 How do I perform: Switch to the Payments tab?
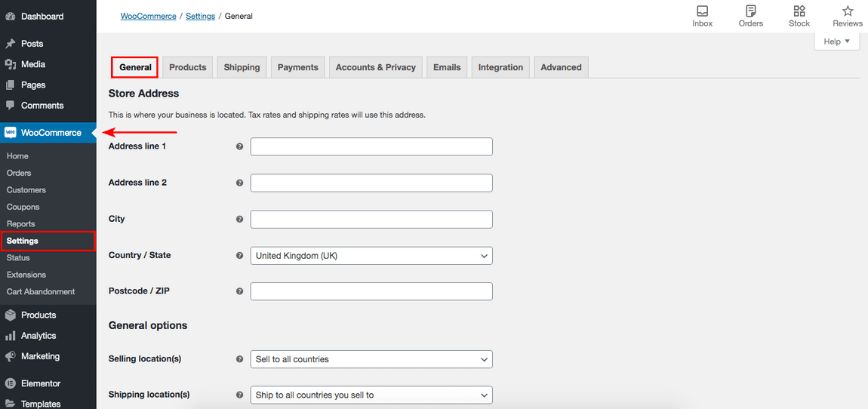coord(298,67)
